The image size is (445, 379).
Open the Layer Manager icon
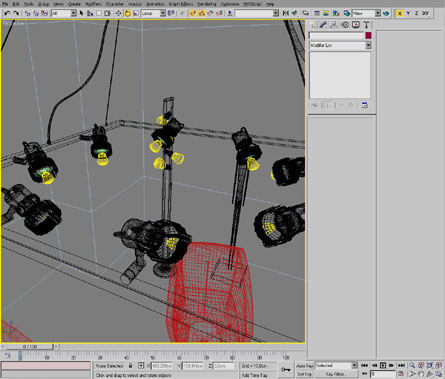coord(305,13)
